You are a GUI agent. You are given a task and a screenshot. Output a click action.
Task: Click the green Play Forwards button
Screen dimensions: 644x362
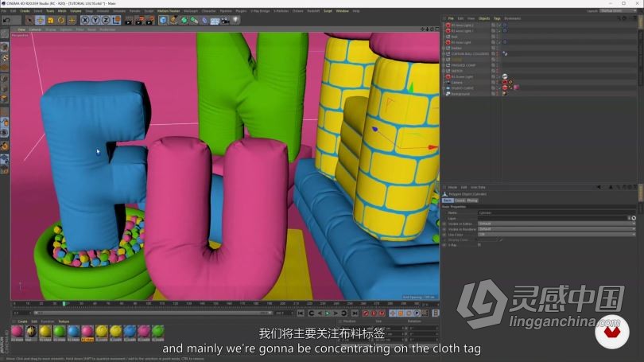point(328,313)
